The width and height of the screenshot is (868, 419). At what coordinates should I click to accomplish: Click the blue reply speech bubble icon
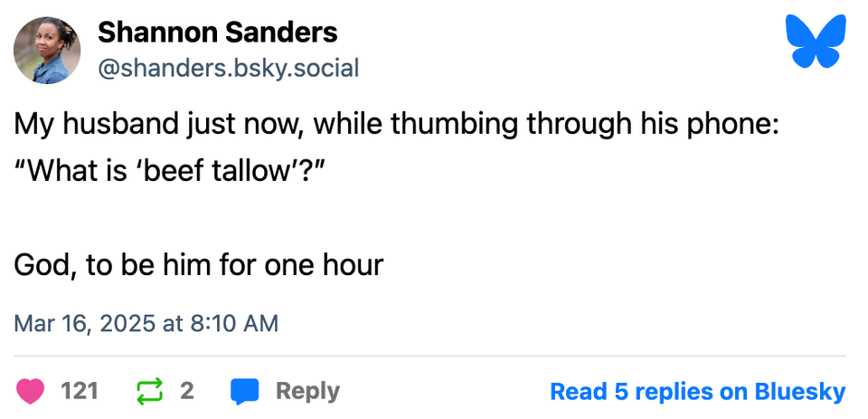244,391
